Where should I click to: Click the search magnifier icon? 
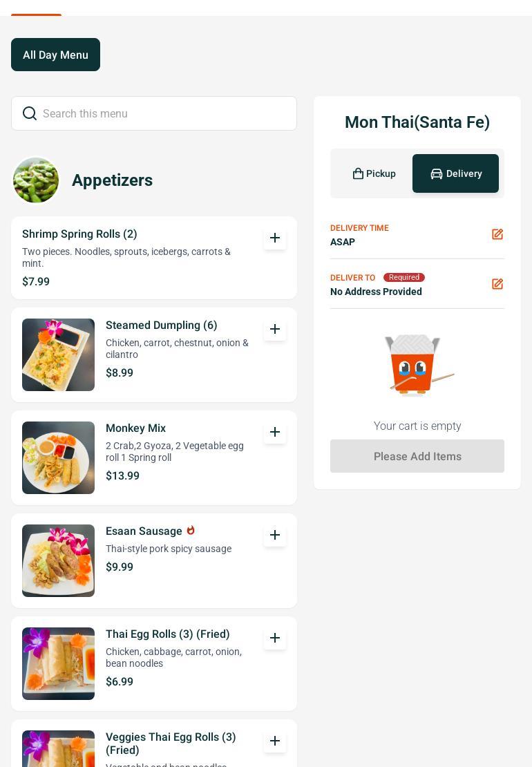pyautogui.click(x=30, y=113)
